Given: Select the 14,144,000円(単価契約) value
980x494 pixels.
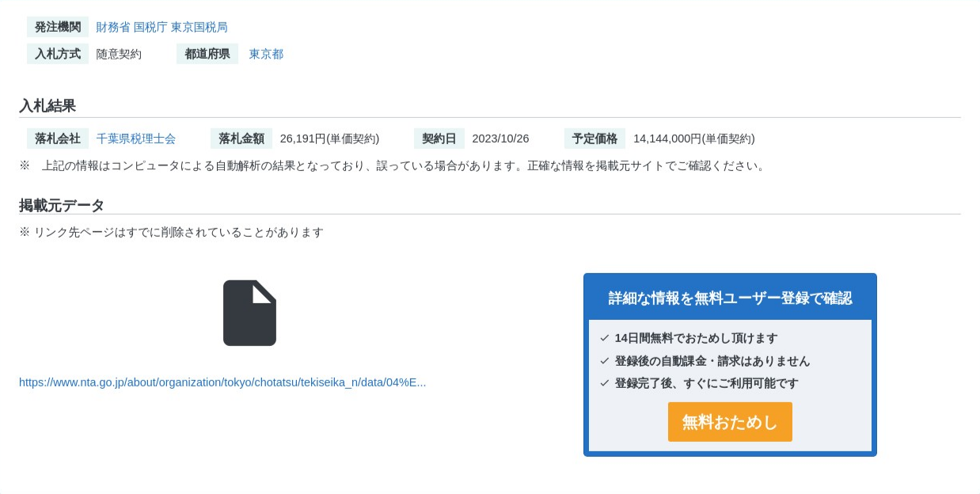Looking at the screenshot, I should pos(694,139).
